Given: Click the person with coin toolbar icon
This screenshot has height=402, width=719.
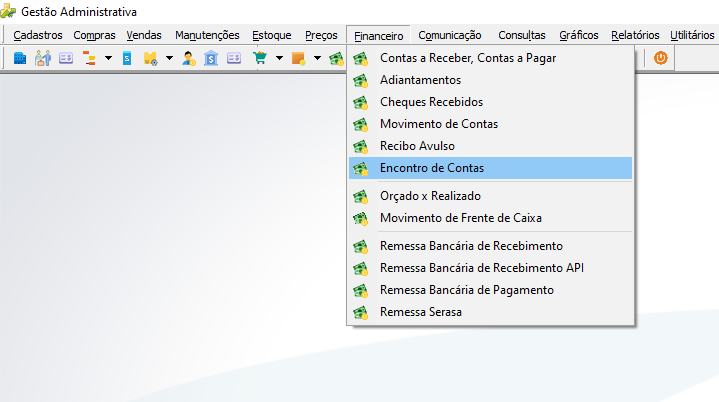Looking at the screenshot, I should [x=188, y=58].
